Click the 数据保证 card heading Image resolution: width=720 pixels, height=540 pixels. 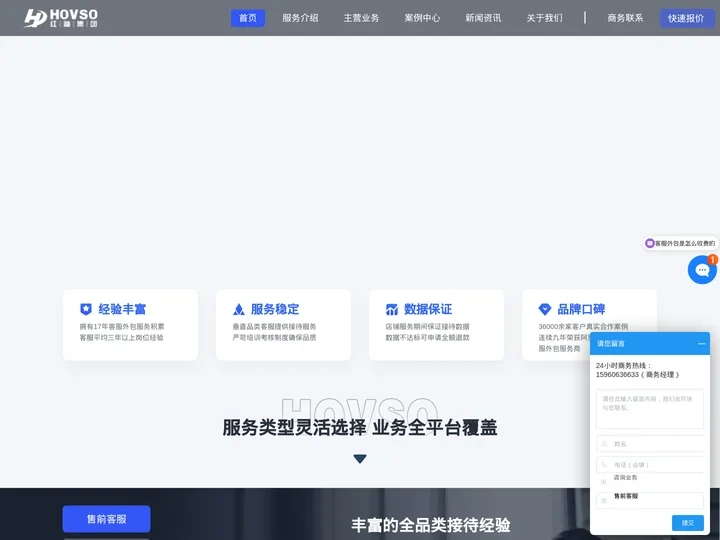[428, 309]
